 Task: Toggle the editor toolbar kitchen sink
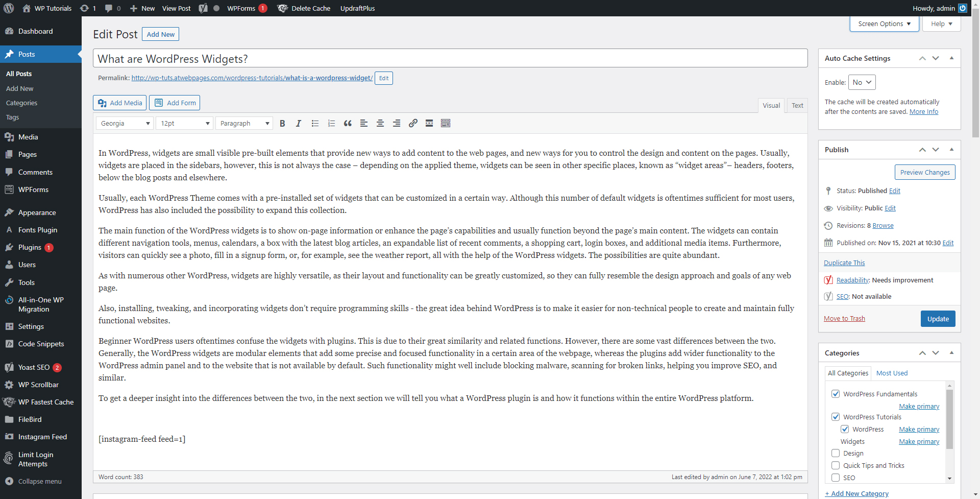click(446, 123)
